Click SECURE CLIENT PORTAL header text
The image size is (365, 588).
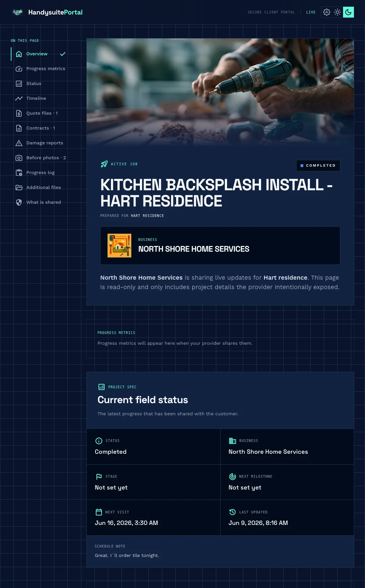coord(271,12)
